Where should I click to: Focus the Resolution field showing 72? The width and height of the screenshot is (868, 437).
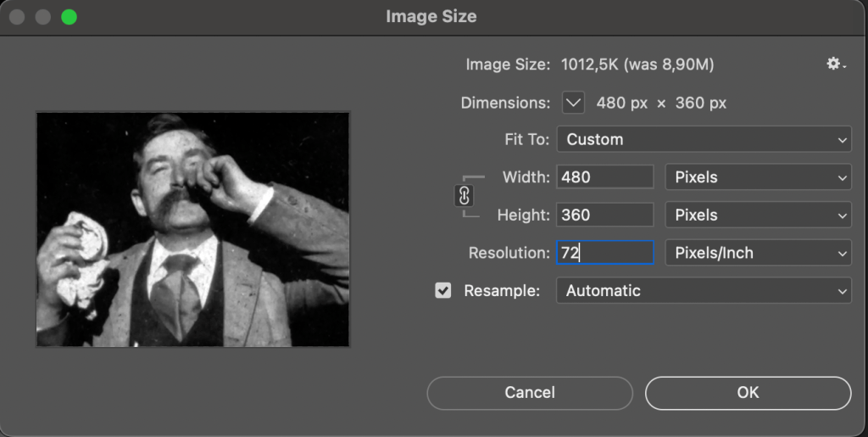604,253
